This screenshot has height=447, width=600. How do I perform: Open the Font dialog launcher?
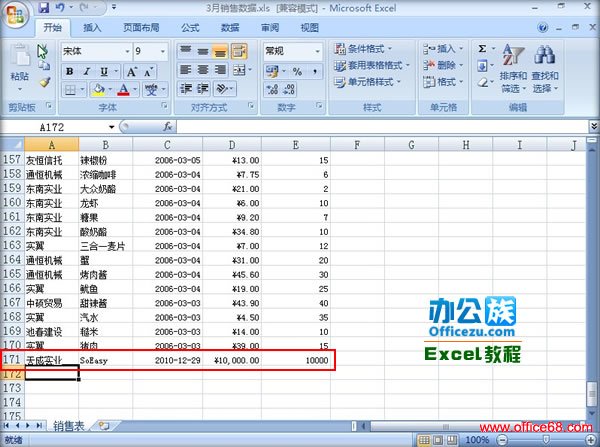[x=164, y=105]
